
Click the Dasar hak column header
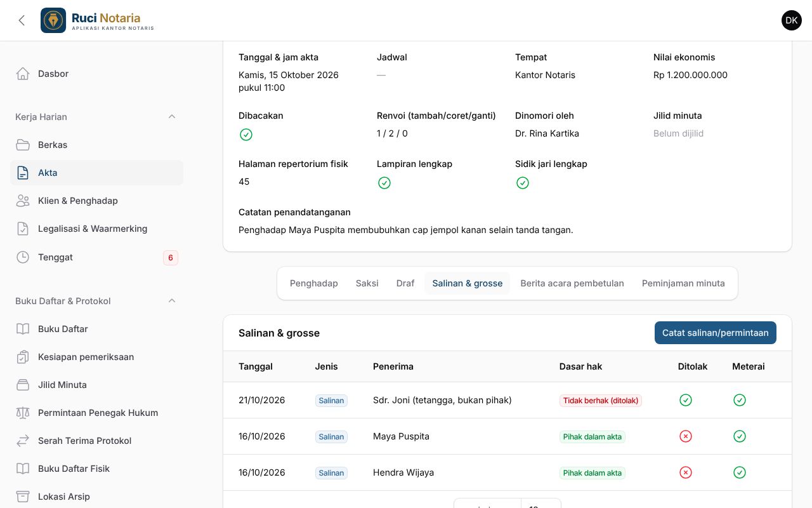[x=581, y=366]
